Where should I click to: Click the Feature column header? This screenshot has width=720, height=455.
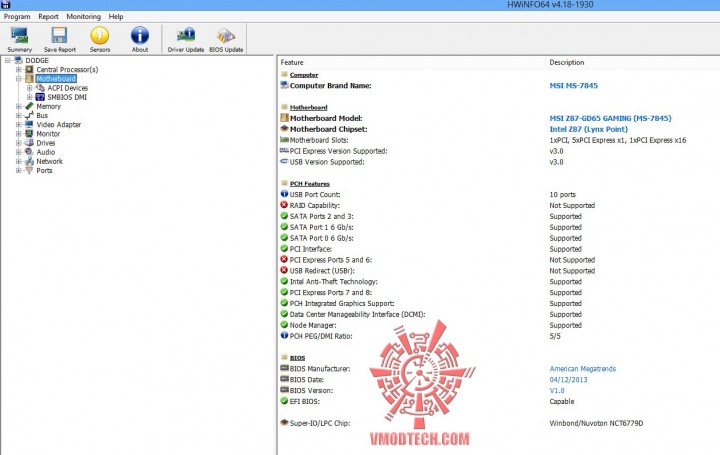292,62
